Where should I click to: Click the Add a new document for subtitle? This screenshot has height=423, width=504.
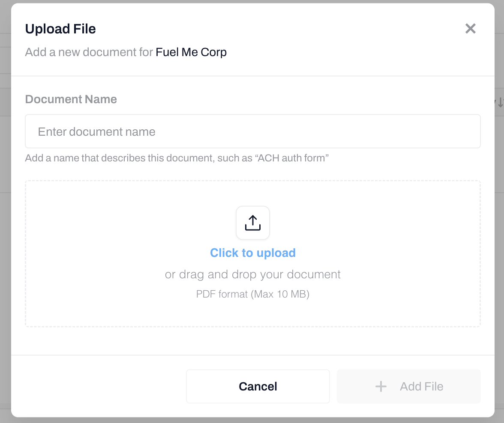tap(89, 52)
